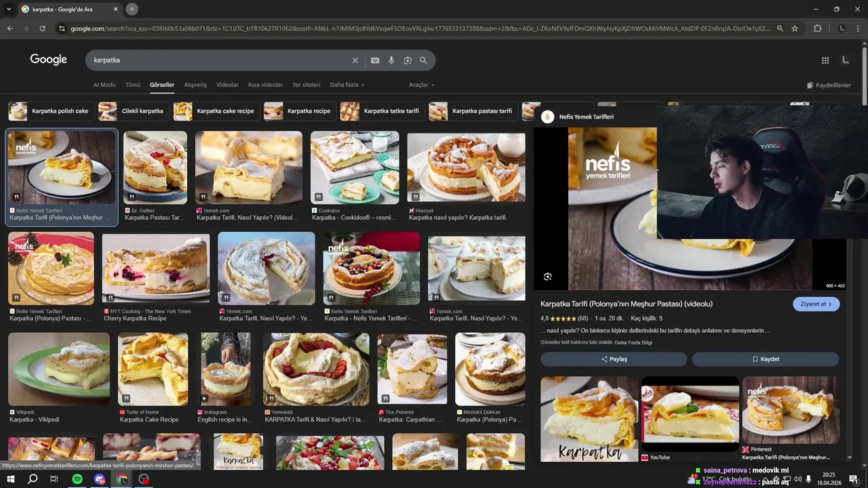
Task: Open site information in the address bar
Action: [62, 28]
